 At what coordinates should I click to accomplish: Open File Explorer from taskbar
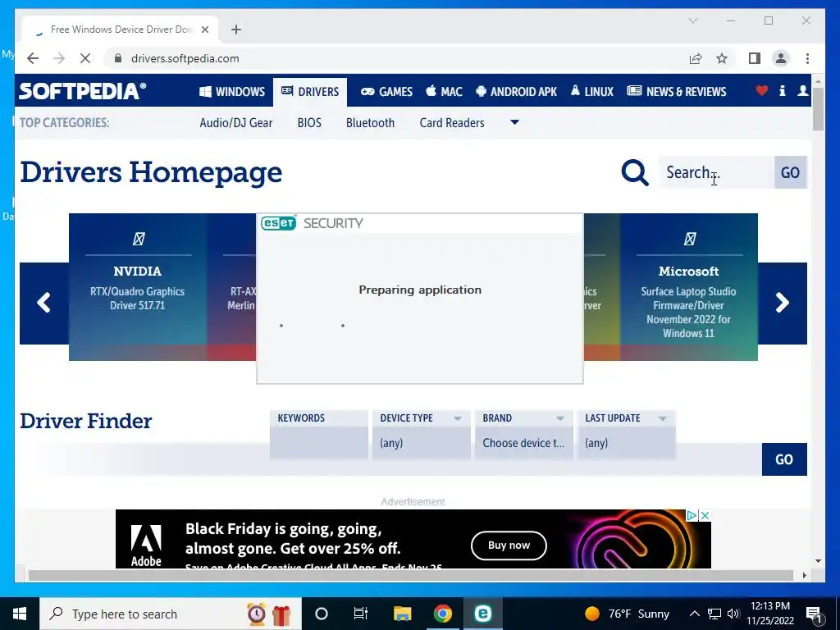[402, 614]
